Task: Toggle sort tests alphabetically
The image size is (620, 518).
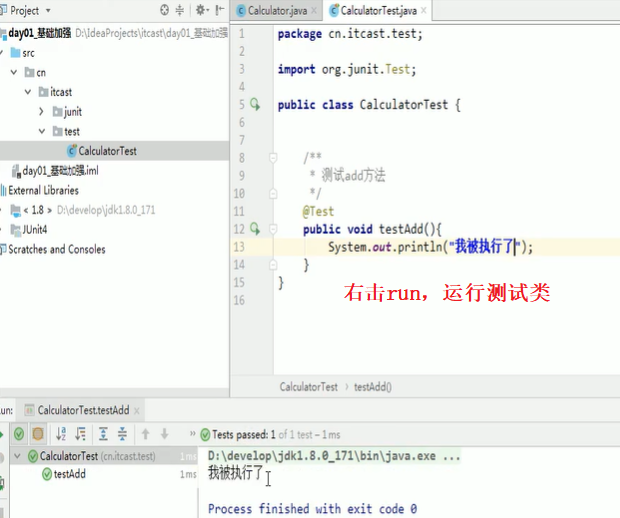Action: pyautogui.click(x=61, y=434)
